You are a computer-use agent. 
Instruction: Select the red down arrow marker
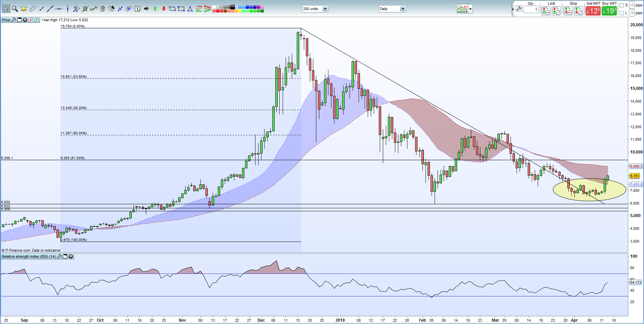tap(164, 9)
